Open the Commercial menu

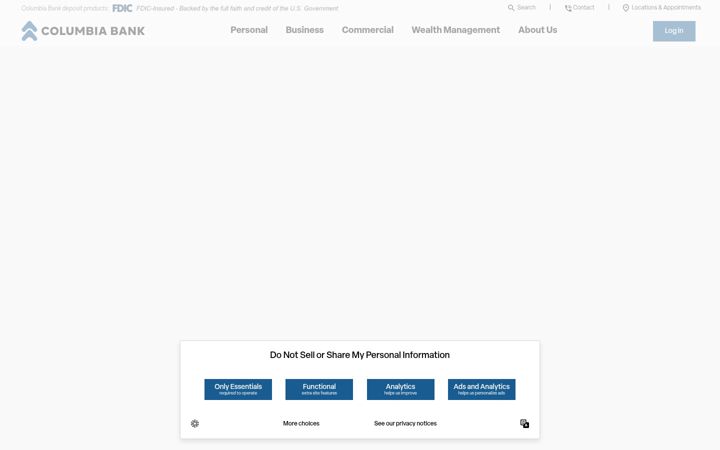click(367, 30)
